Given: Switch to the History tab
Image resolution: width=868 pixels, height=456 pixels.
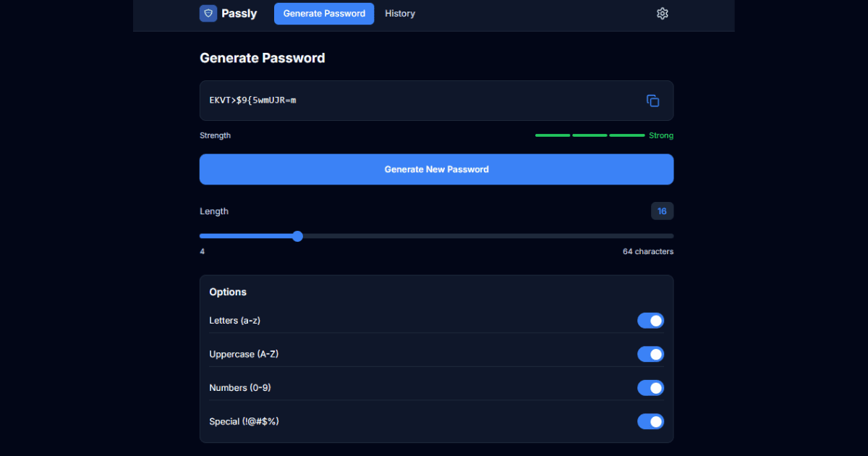Looking at the screenshot, I should (x=400, y=13).
